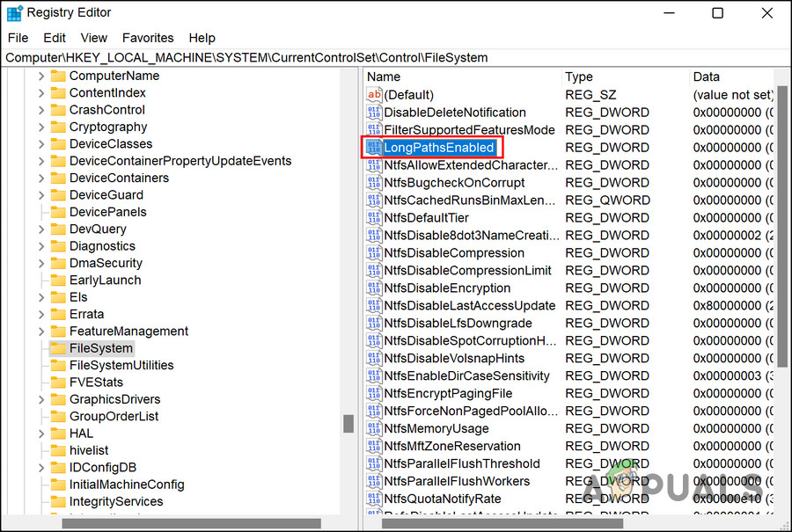Select the FileSystem folder icon

point(58,348)
